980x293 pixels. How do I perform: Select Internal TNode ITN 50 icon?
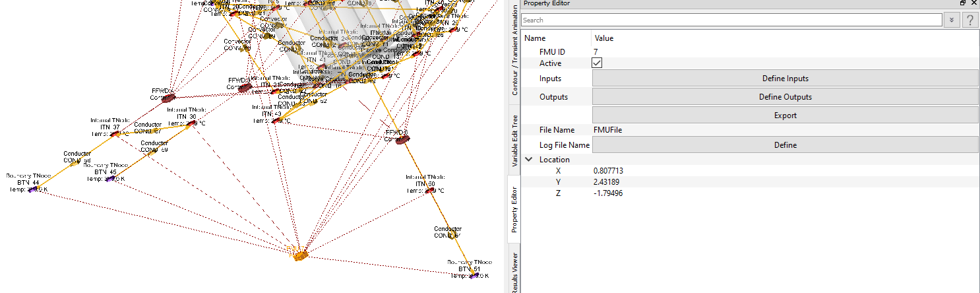coord(431,191)
